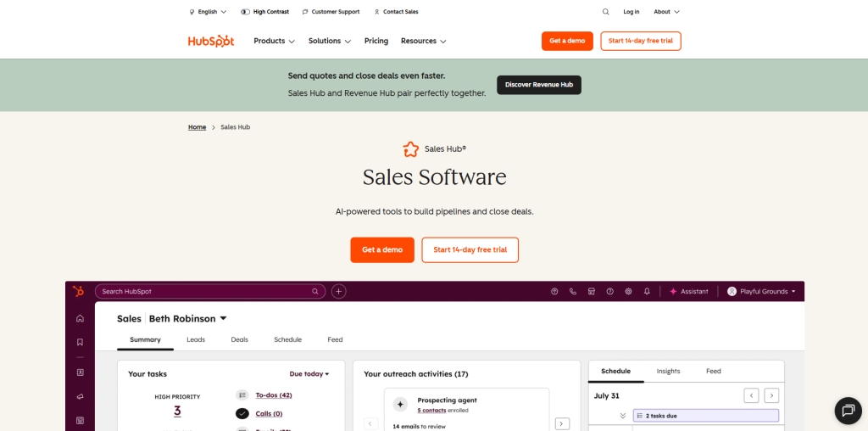Click the plus create button beside search

pyautogui.click(x=339, y=291)
